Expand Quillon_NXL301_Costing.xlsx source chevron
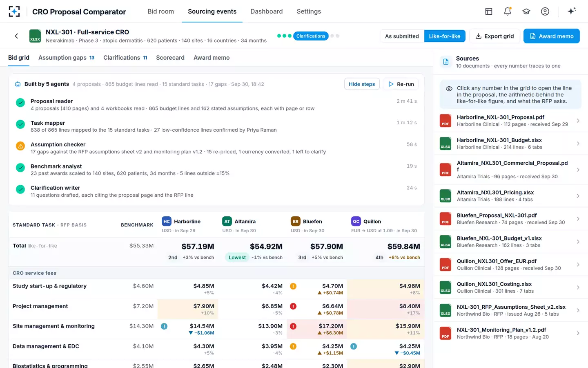The image size is (588, 368). 578,287
